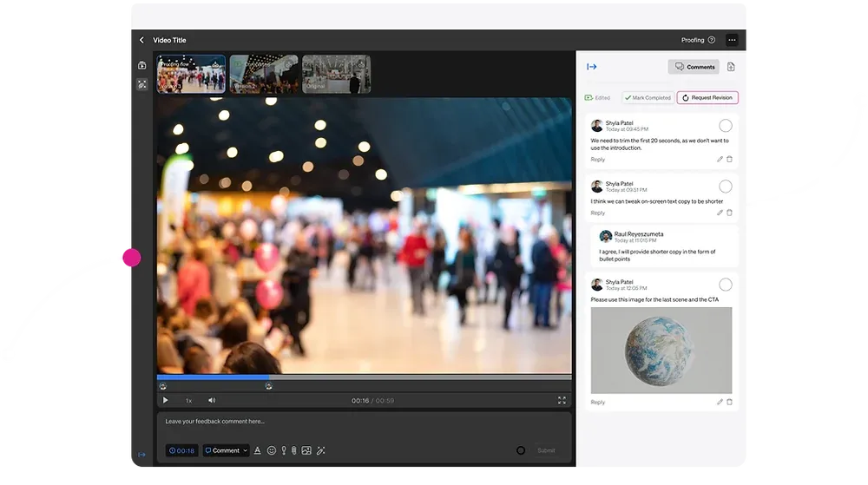Image resolution: width=868 pixels, height=485 pixels.
Task: Click the Mark Completed button
Action: click(648, 98)
